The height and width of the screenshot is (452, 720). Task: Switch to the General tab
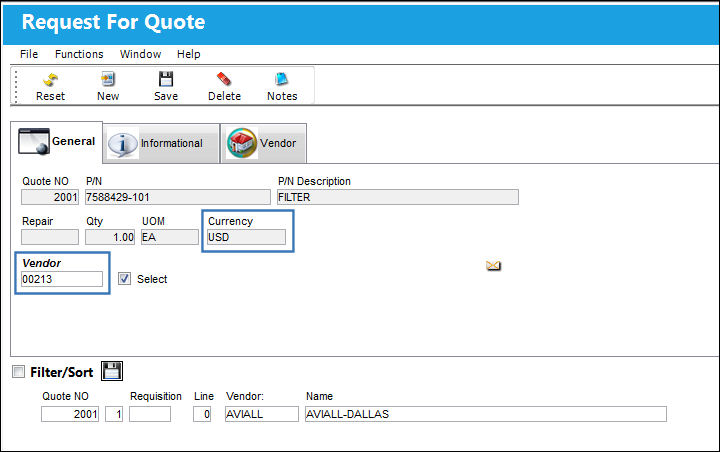pyautogui.click(x=56, y=142)
